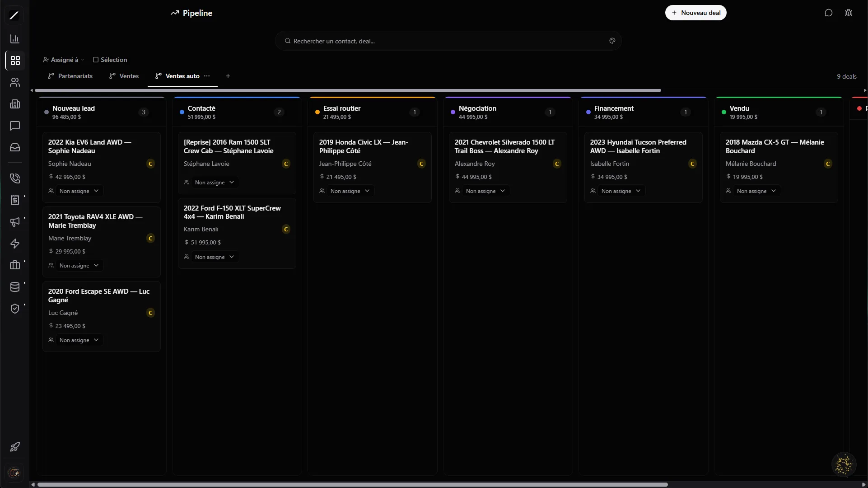868x488 pixels.
Task: Open the user avatar at the bottom of the sidebar
Action: pos(14,473)
